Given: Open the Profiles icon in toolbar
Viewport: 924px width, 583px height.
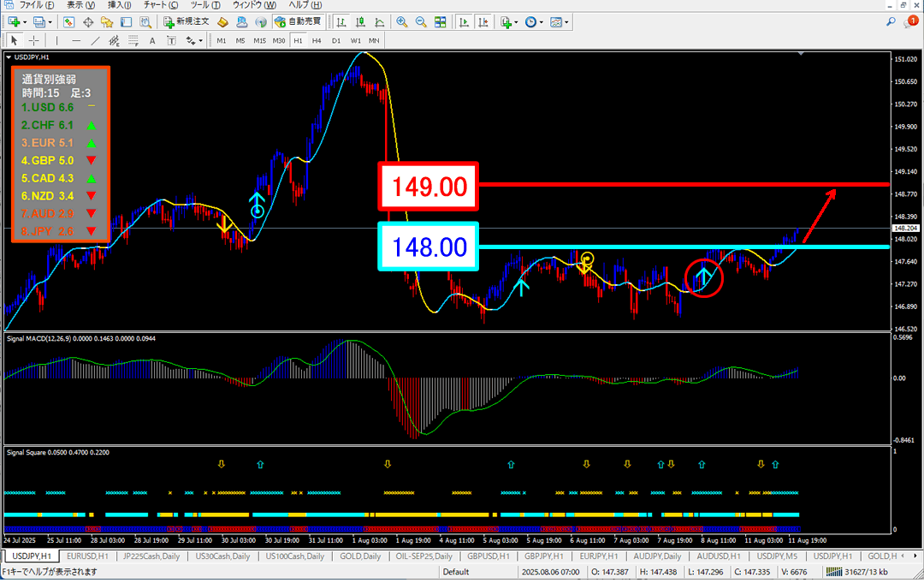Looking at the screenshot, I should tap(38, 21).
